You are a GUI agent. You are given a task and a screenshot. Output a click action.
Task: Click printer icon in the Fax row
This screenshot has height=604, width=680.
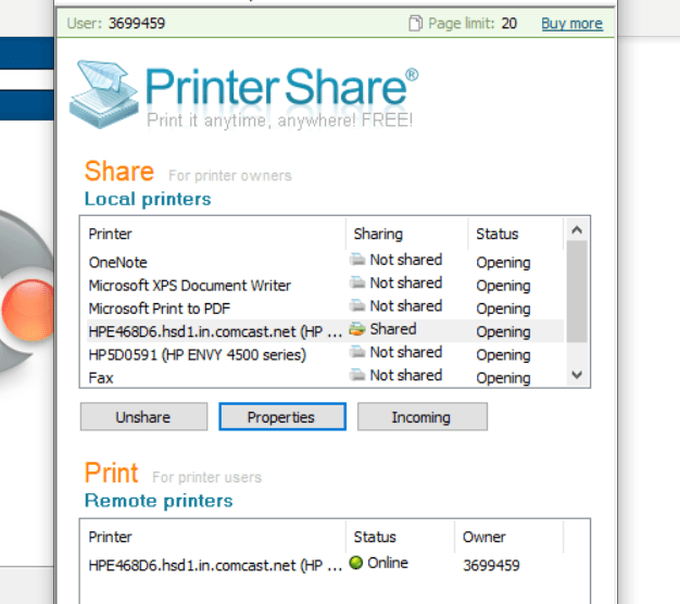[x=357, y=375]
